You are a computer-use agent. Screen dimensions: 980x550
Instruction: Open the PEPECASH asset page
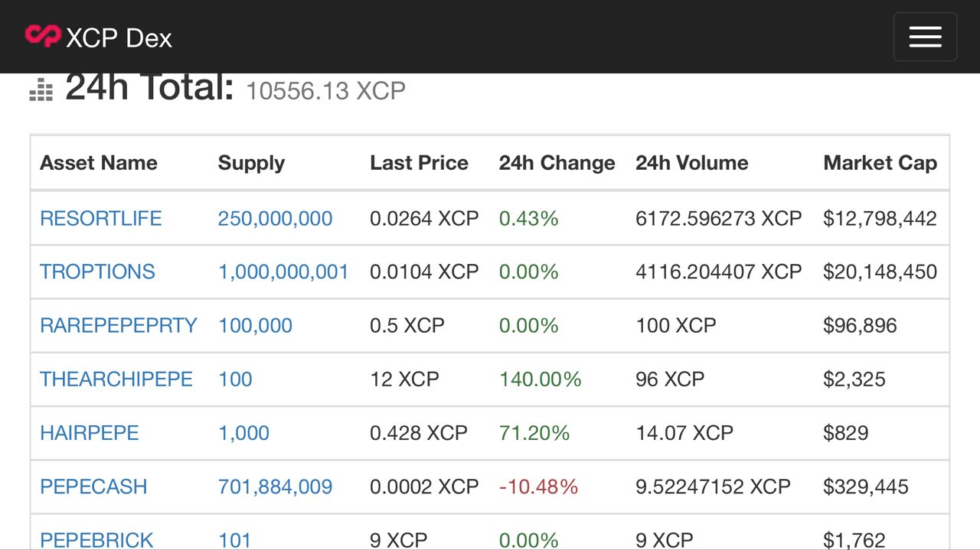point(93,487)
